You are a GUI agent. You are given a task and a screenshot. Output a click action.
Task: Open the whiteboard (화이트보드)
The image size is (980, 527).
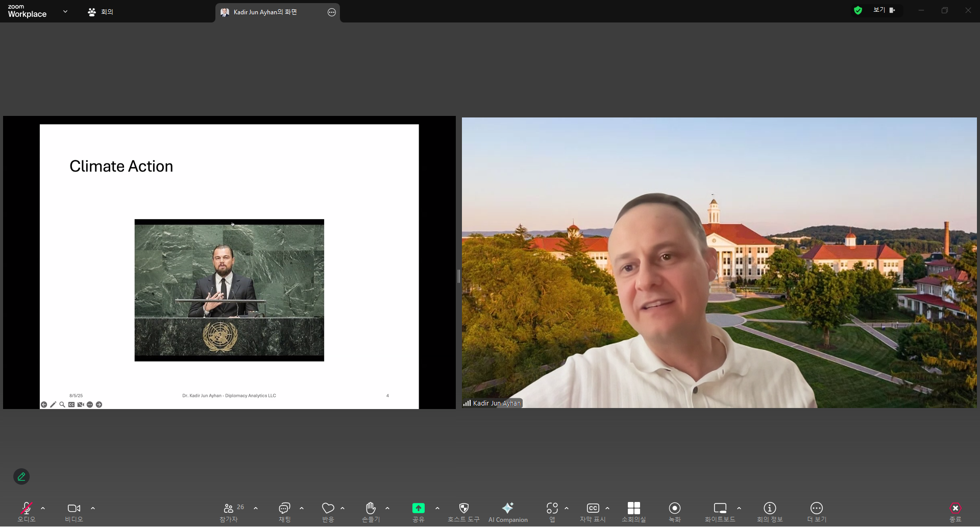click(720, 512)
